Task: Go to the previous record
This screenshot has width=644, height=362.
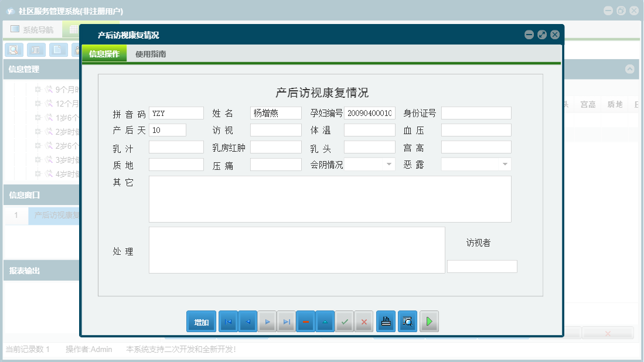Action: coord(248,322)
